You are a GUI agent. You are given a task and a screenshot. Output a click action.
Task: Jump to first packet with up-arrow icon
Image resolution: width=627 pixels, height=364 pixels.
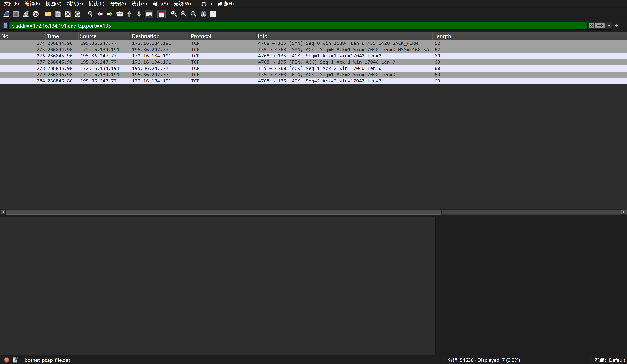129,14
